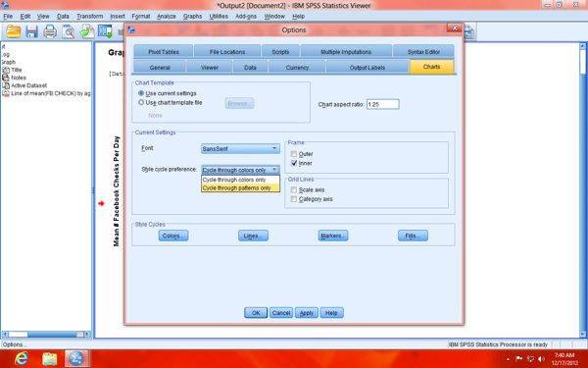Open the Utilities menu
Image resolution: width=588 pixels, height=368 pixels.
click(219, 16)
